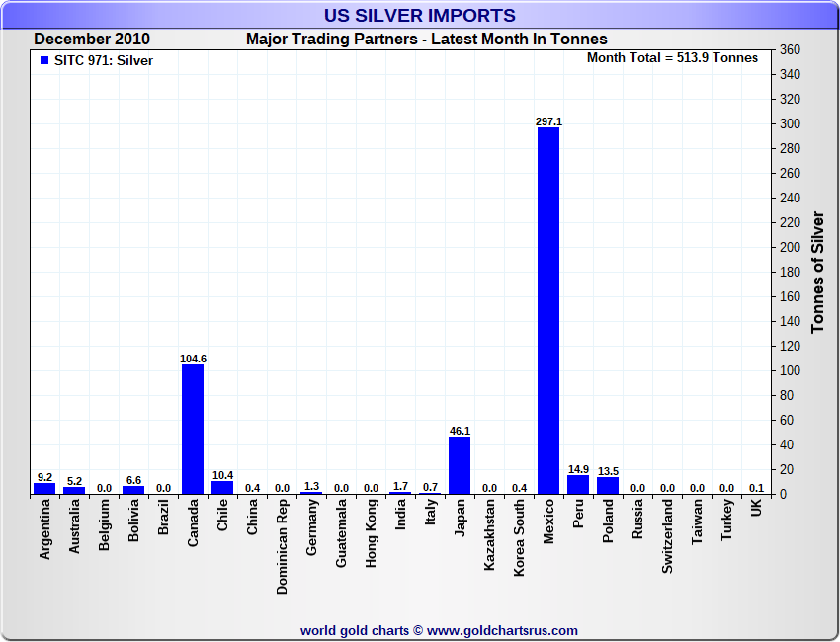The width and height of the screenshot is (840, 642).
Task: Select the tall Mexico bar
Action: coord(548,310)
